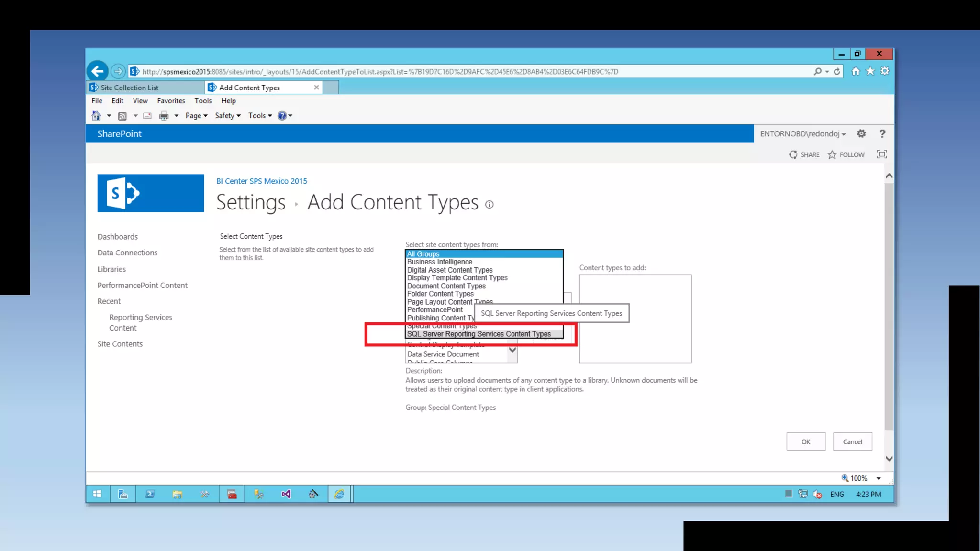This screenshot has width=980, height=551.
Task: Open the browser Home icon
Action: 856,71
